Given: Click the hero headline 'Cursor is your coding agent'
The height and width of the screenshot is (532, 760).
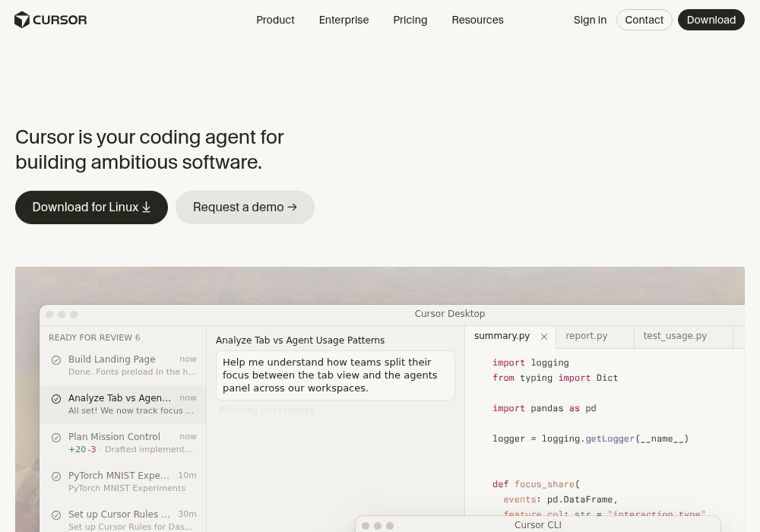Looking at the screenshot, I should tap(149, 150).
